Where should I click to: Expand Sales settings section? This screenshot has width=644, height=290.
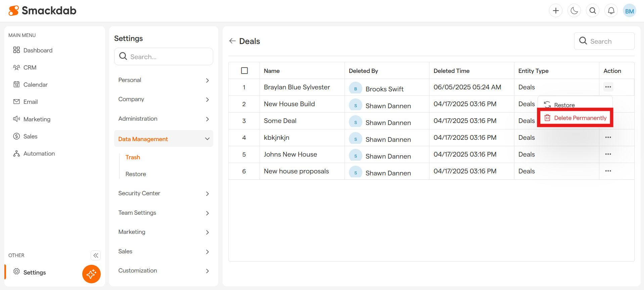pos(164,251)
